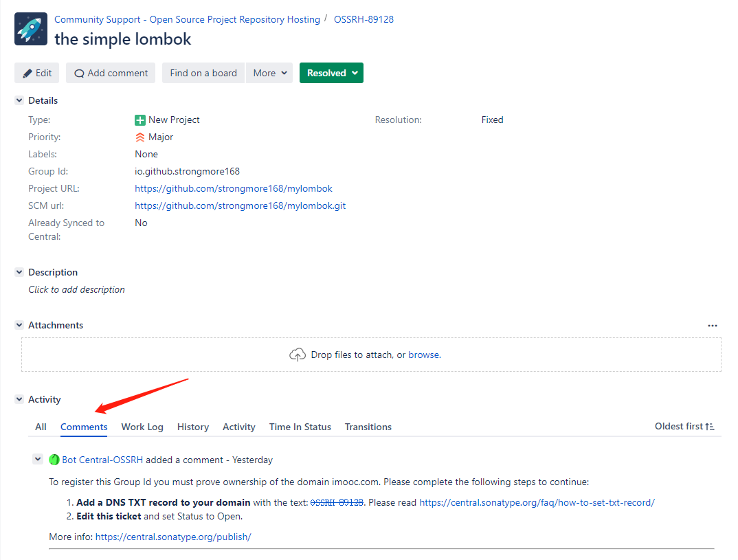The image size is (738, 560).
Task: Switch to the Work Log tab
Action: pos(142,427)
